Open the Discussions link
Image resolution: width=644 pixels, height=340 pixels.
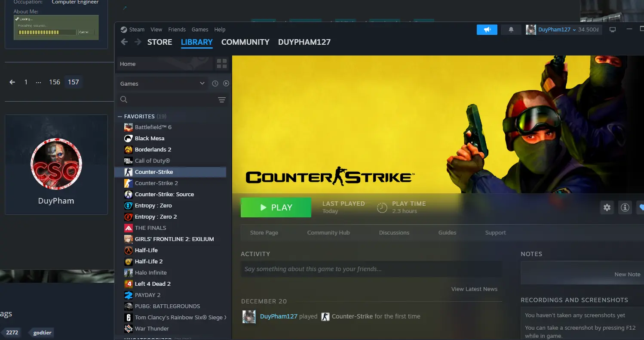click(394, 233)
